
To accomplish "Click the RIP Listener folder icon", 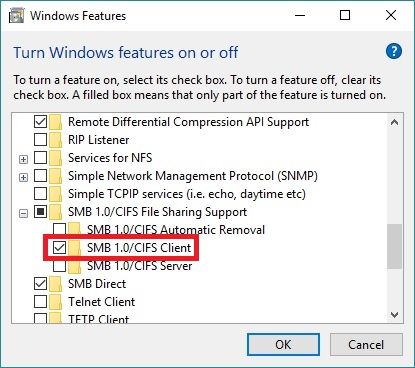I will tap(56, 140).
